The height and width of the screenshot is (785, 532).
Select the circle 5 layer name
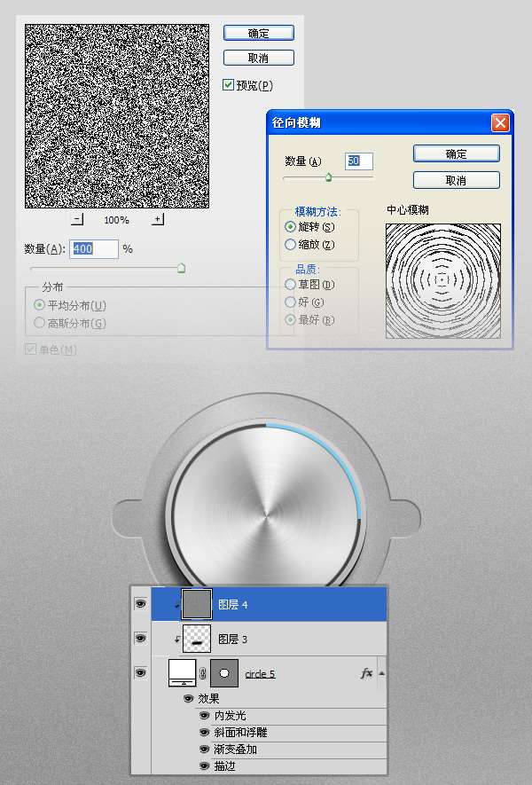(260, 674)
